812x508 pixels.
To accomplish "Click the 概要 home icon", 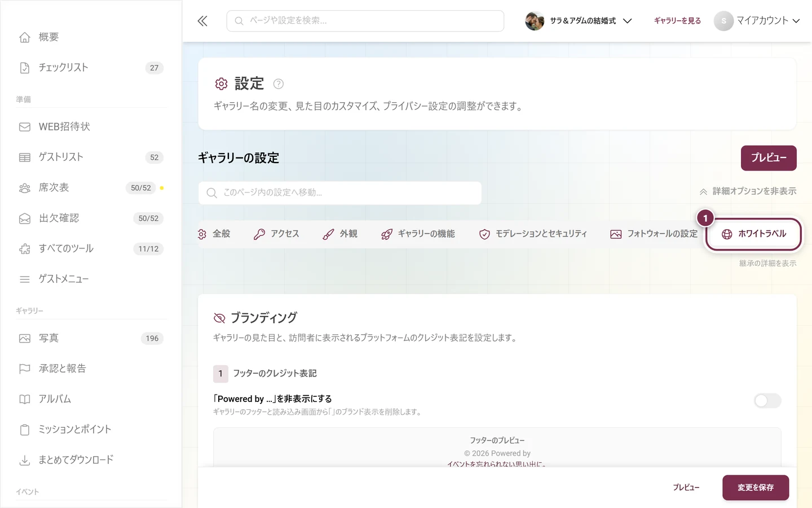I will coord(25,37).
